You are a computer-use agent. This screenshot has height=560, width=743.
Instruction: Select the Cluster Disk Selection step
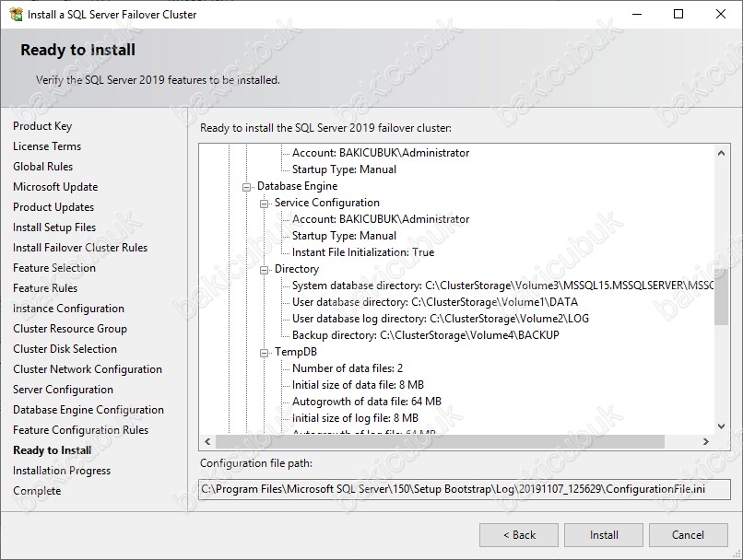click(65, 349)
